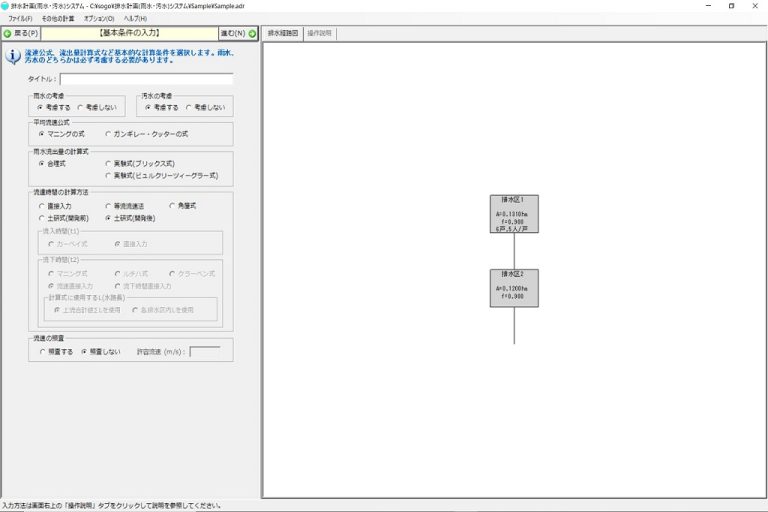Choose ガンギレー・クッターの式 flow formula

[110, 133]
